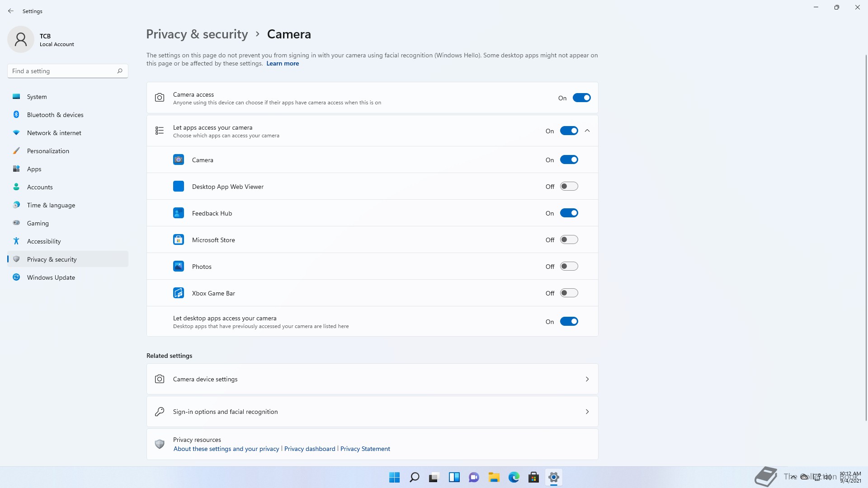Image resolution: width=868 pixels, height=488 pixels.
Task: Open Task View on the taskbar
Action: pyautogui.click(x=434, y=477)
